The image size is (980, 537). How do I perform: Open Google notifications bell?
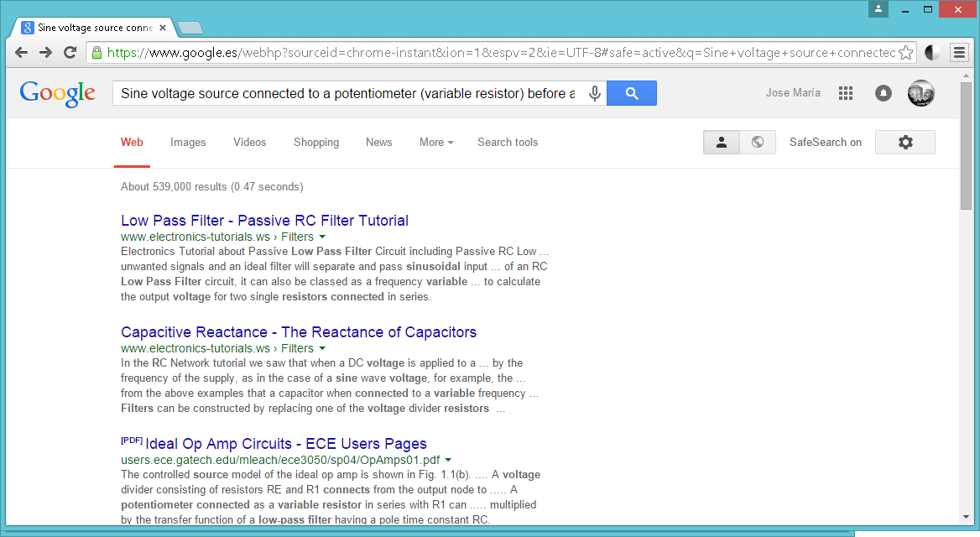coord(884,93)
